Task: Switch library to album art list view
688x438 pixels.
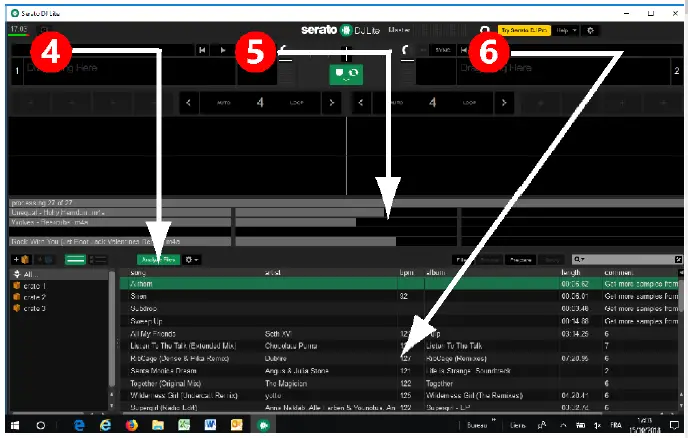Action: pos(98,259)
